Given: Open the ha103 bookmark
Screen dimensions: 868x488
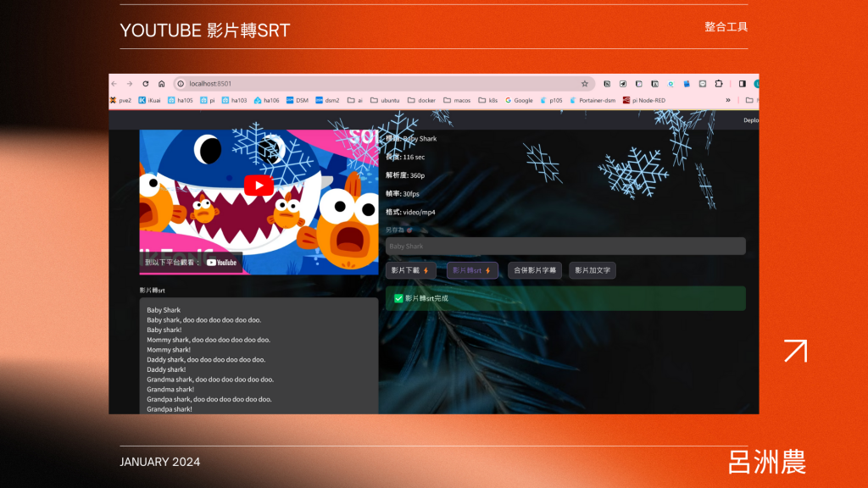Looking at the screenshot, I should pyautogui.click(x=234, y=100).
